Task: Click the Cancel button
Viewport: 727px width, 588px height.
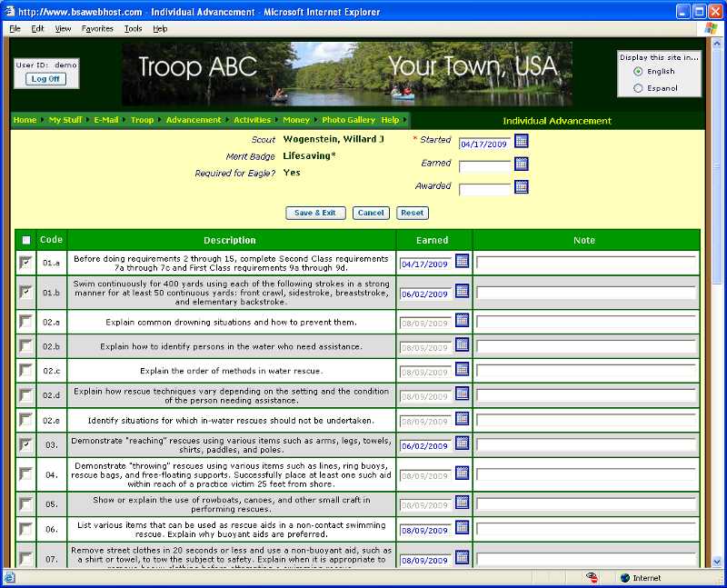Action: (x=371, y=213)
